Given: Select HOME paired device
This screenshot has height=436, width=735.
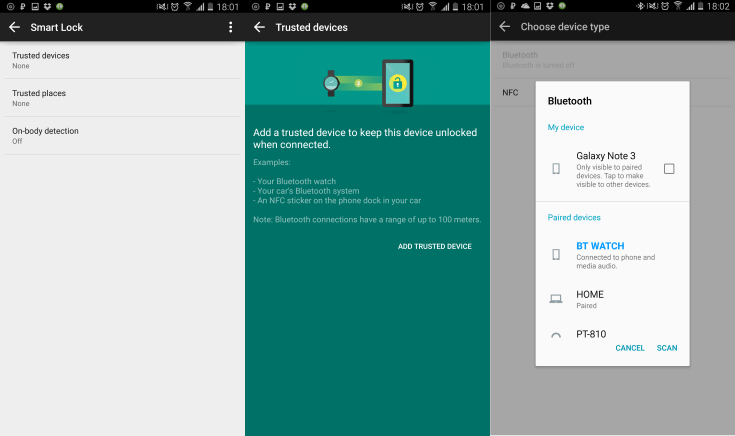Looking at the screenshot, I should pos(612,299).
